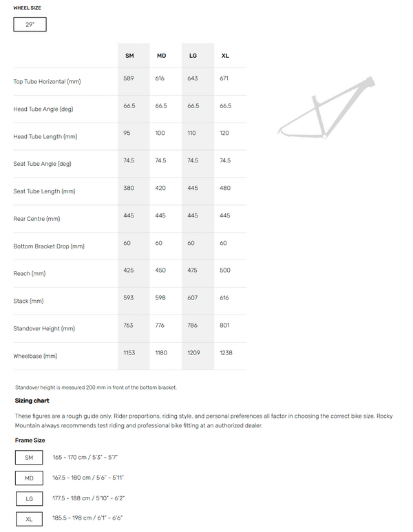
Task: Click the SM column header
Action: 129,55
